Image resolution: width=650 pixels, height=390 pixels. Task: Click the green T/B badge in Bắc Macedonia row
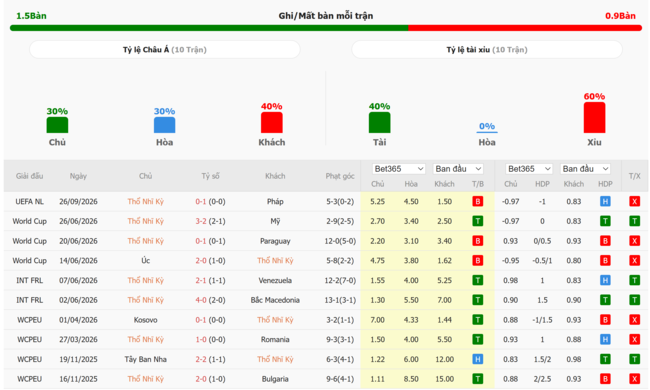coord(478,300)
